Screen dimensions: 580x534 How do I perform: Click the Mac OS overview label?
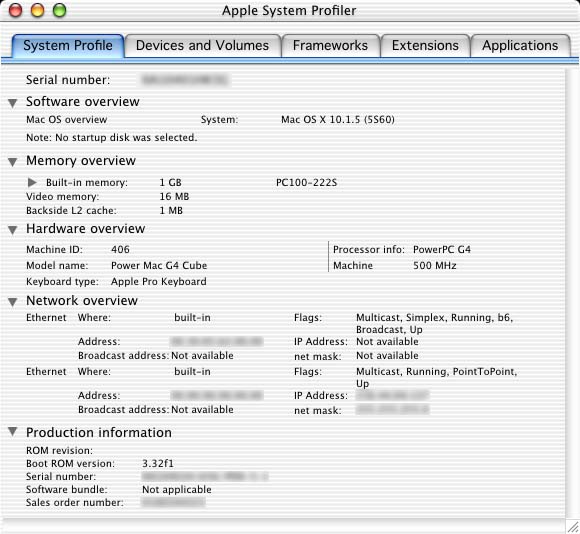click(x=67, y=120)
